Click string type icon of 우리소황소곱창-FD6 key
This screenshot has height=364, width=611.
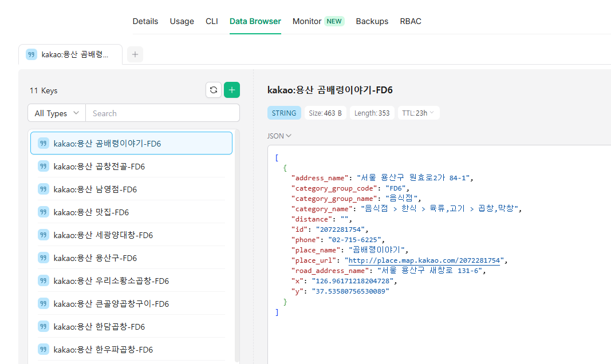coord(44,280)
